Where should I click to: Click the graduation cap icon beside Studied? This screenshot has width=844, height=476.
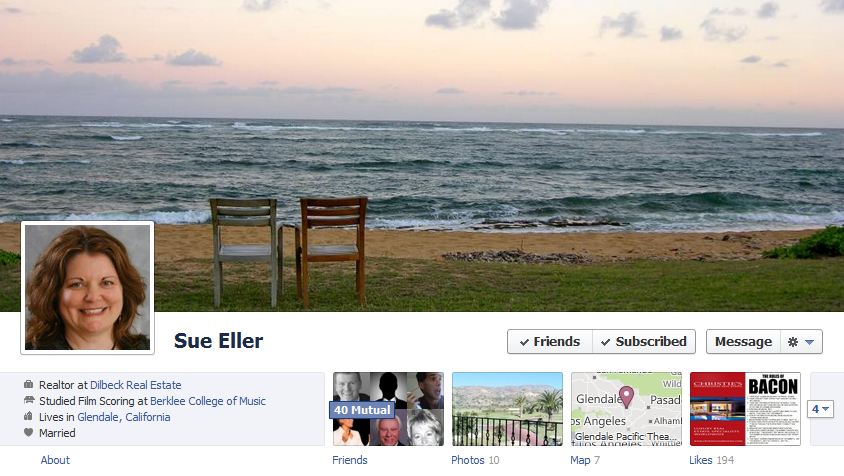coord(29,401)
